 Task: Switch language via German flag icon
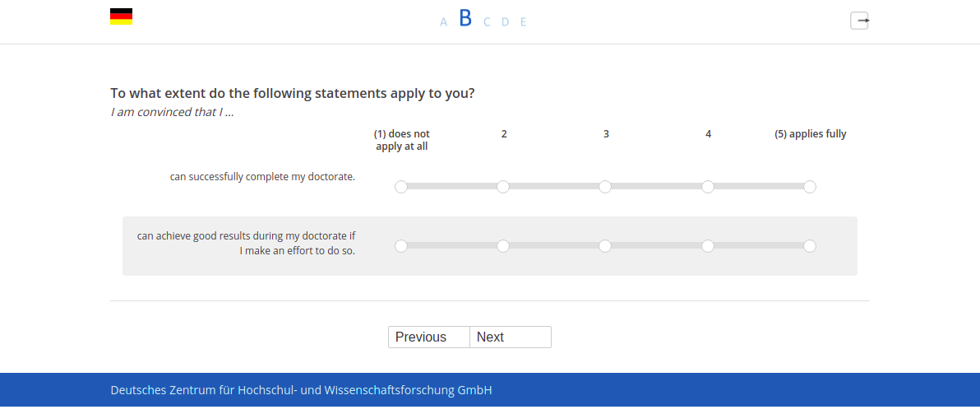(121, 16)
